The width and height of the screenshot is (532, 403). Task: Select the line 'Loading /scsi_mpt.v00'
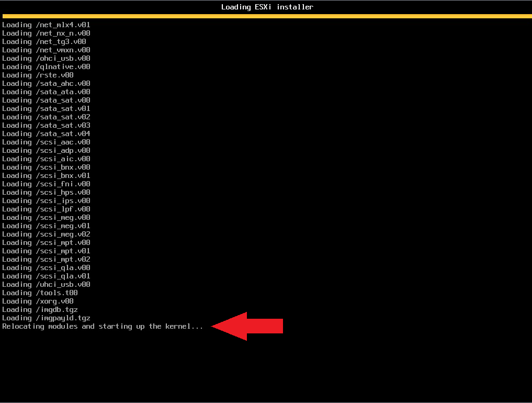pos(46,242)
